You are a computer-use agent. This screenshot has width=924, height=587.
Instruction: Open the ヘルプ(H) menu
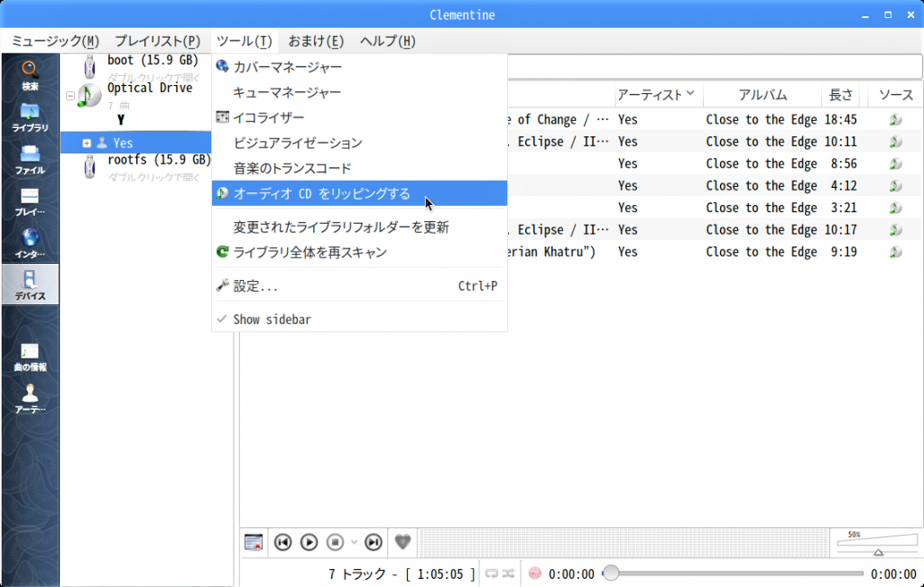pyautogui.click(x=388, y=42)
